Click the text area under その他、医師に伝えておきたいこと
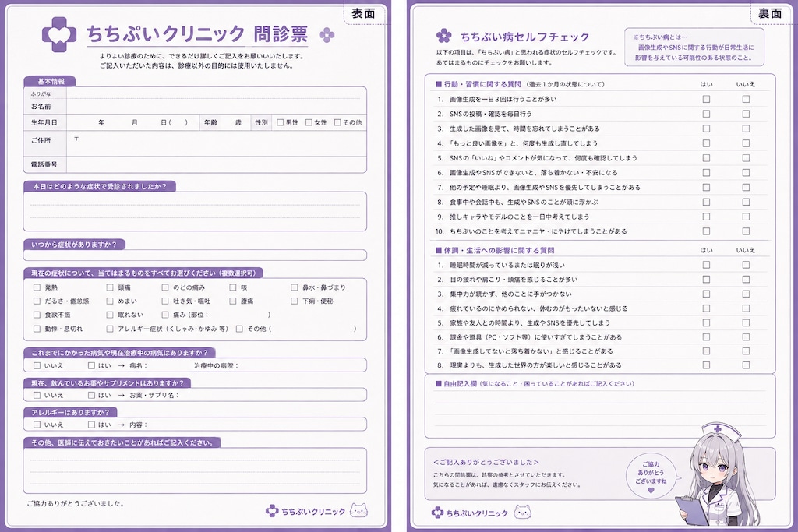 click(x=195, y=470)
